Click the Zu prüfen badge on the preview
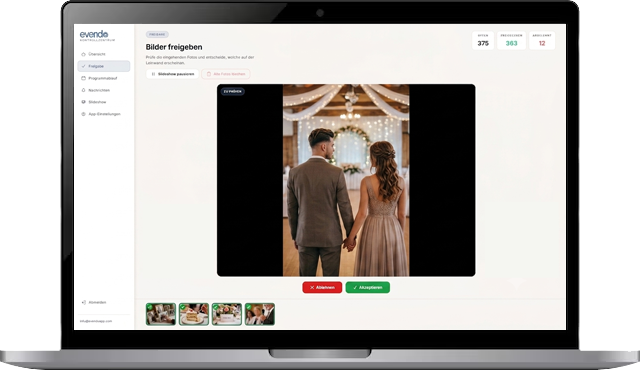The image size is (640, 370). [x=233, y=91]
